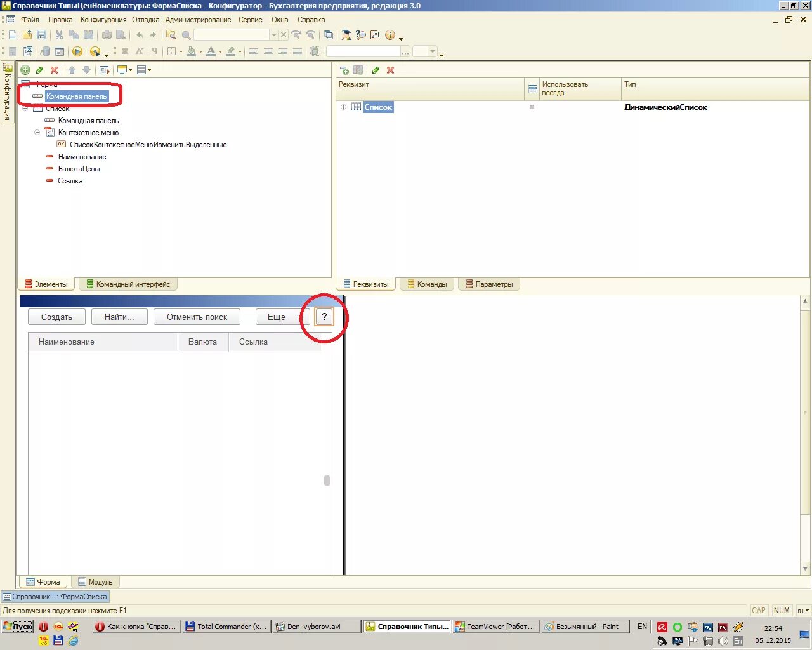This screenshot has height=650, width=812.
Task: Click the Найти... button in form preview
Action: (119, 317)
